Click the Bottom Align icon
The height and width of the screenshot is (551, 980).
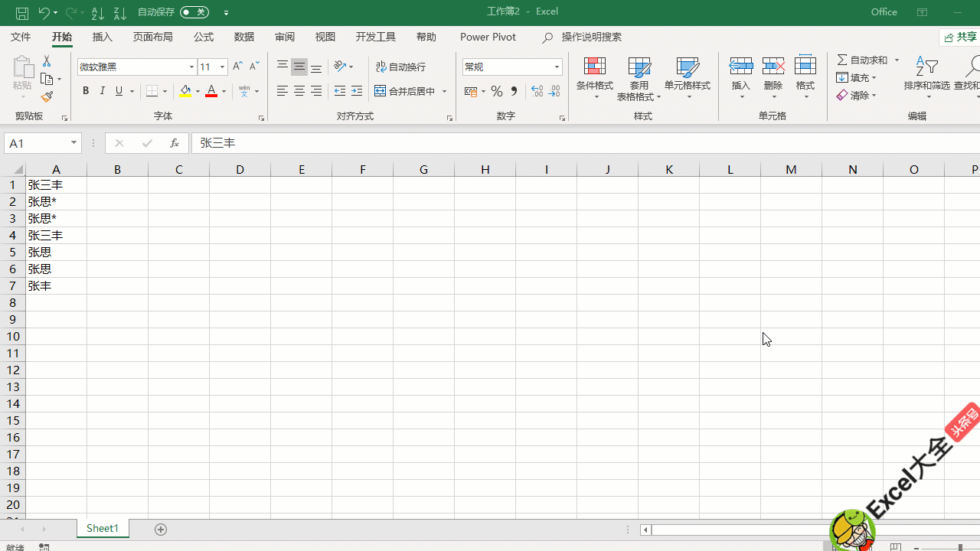click(x=316, y=67)
